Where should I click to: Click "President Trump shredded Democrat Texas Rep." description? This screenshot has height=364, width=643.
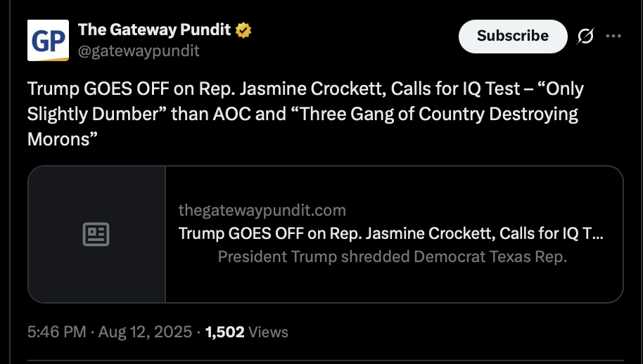click(392, 256)
